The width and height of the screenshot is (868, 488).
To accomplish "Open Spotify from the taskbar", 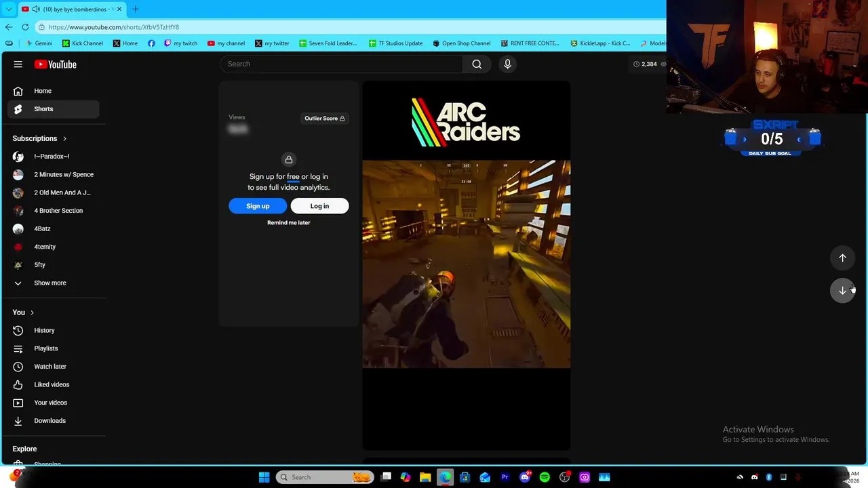I will coord(545,477).
